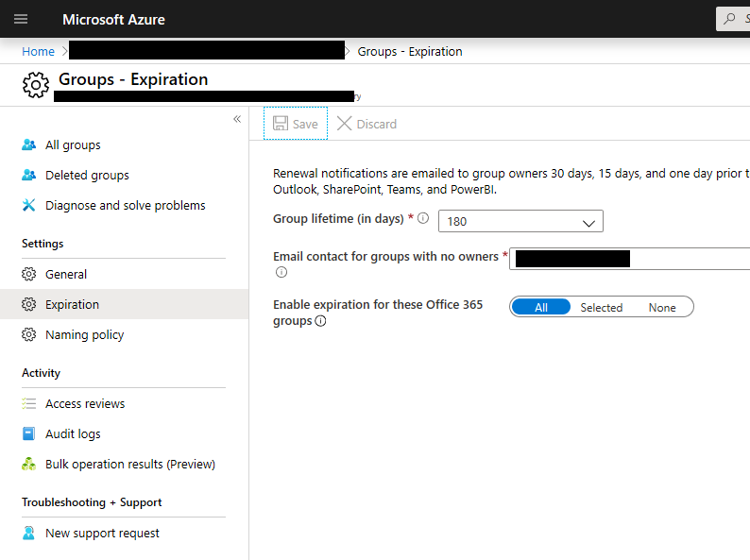Click the Diagnose and solve problems wrench icon

coord(29,206)
